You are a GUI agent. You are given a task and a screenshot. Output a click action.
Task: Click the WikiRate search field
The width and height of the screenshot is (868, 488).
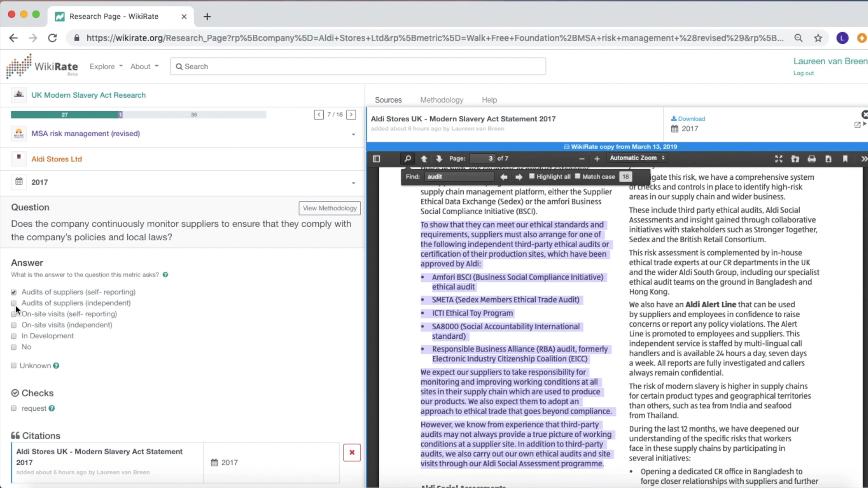point(358,67)
